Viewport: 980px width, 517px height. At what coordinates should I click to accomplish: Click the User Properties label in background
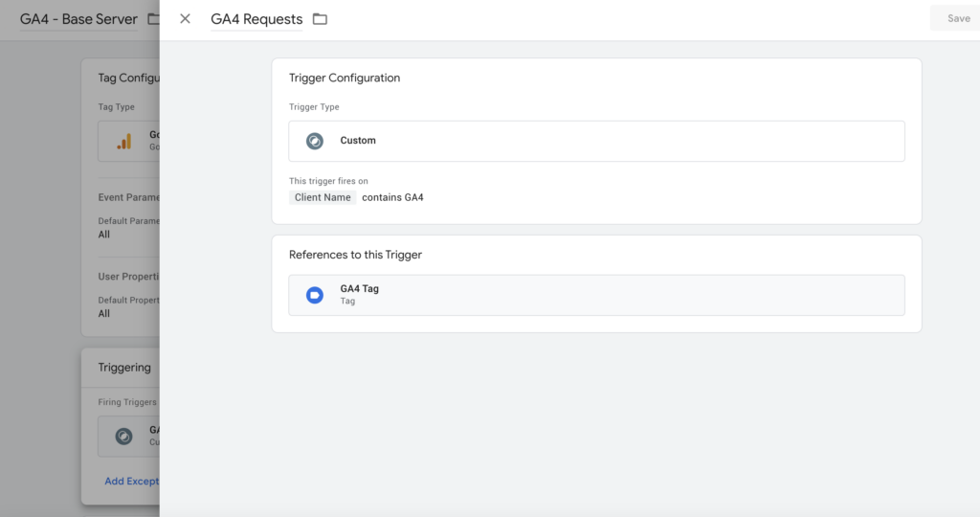129,277
